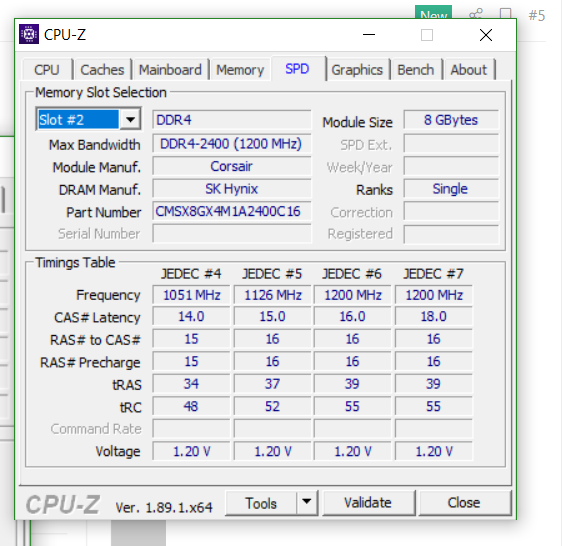The height and width of the screenshot is (546, 564).
Task: Minimize the CPU-Z window
Action: (x=369, y=35)
